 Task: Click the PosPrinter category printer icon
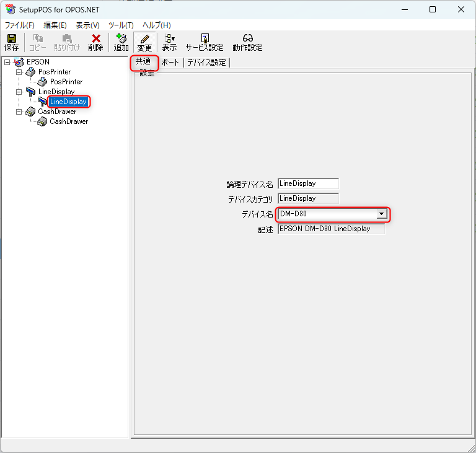coord(30,72)
